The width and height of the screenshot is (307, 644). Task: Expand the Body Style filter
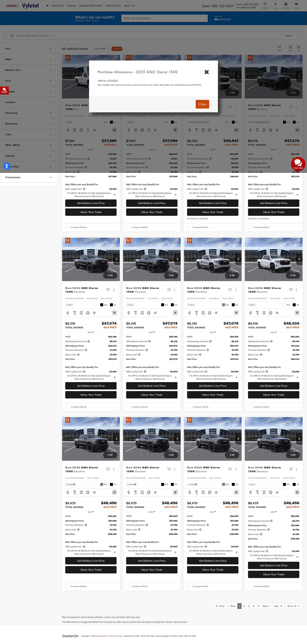click(x=29, y=124)
